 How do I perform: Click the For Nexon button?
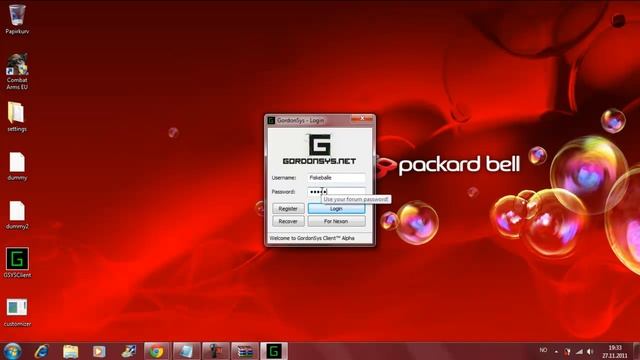[336, 221]
